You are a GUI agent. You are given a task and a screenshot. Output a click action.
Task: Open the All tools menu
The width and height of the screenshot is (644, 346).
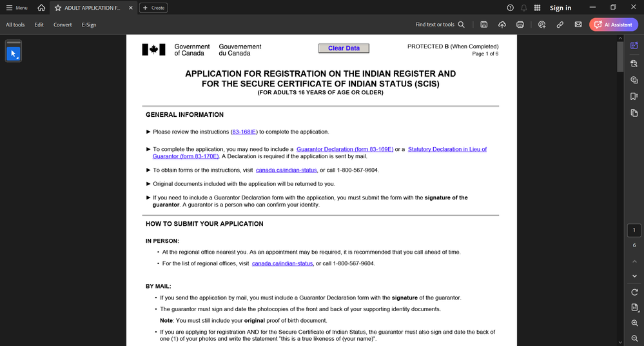click(x=15, y=25)
